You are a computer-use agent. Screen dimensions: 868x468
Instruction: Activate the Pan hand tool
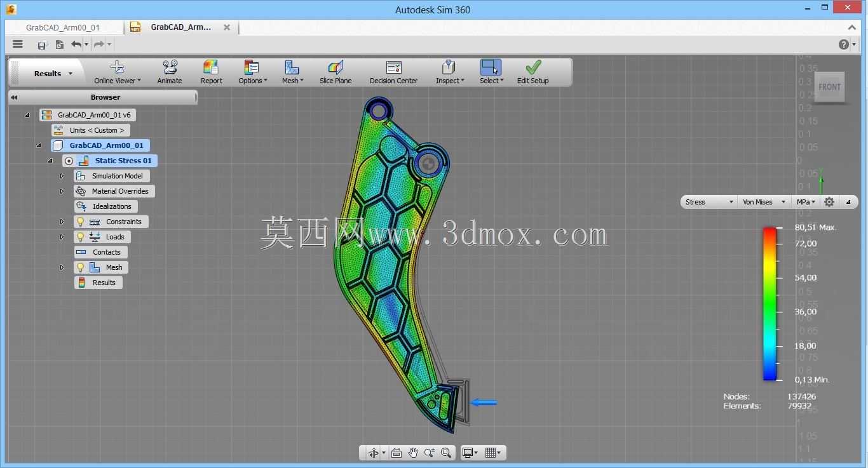tap(413, 453)
